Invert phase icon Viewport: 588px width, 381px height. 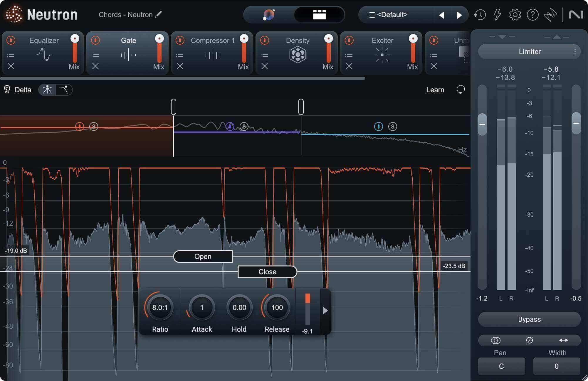530,340
